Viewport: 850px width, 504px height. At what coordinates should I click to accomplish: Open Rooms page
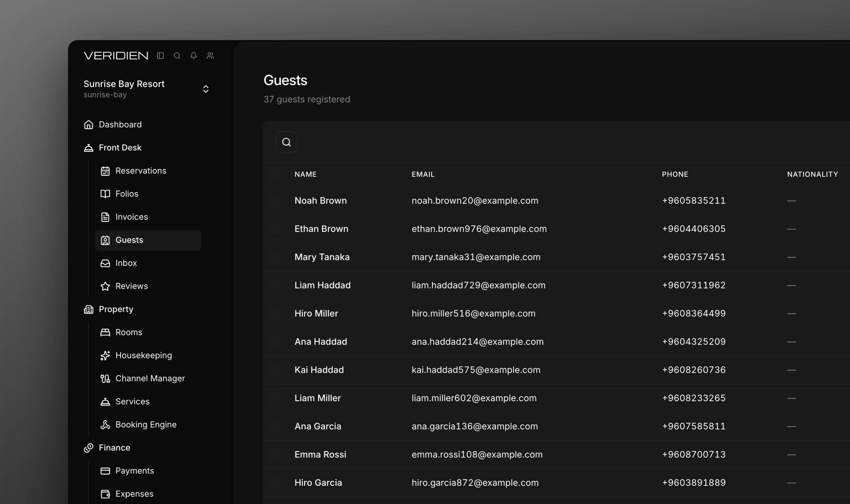tap(129, 332)
